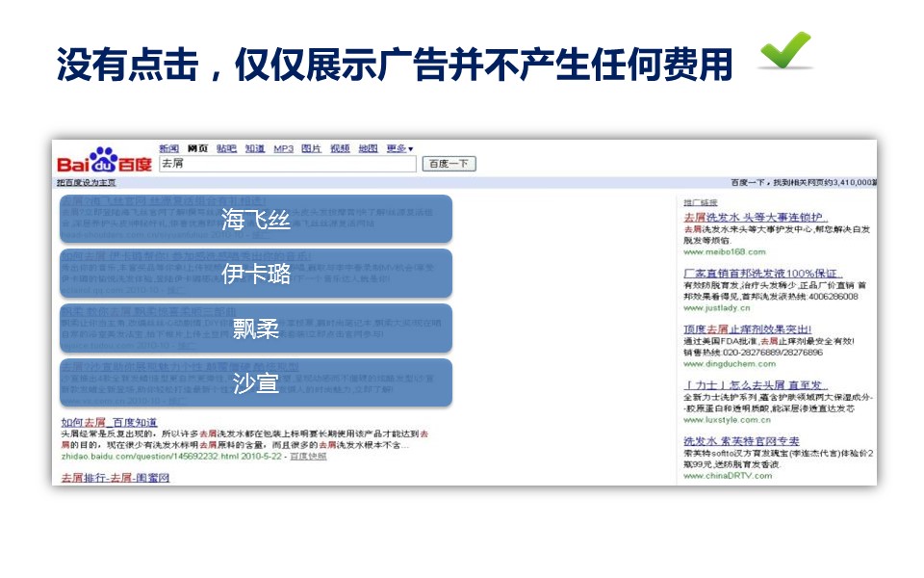Click the 海飞丝 blue overlay box
Viewport: 924px width, 578px height.
(255, 219)
